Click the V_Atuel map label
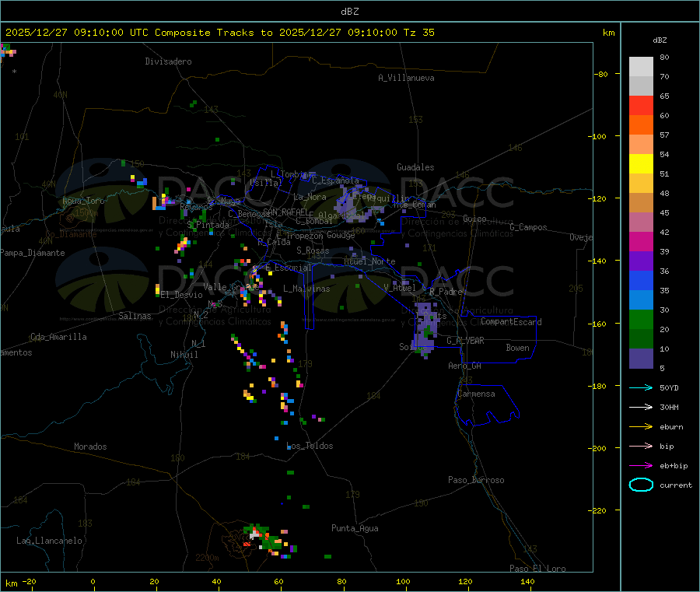This screenshot has height=592, width=700. coord(400,288)
